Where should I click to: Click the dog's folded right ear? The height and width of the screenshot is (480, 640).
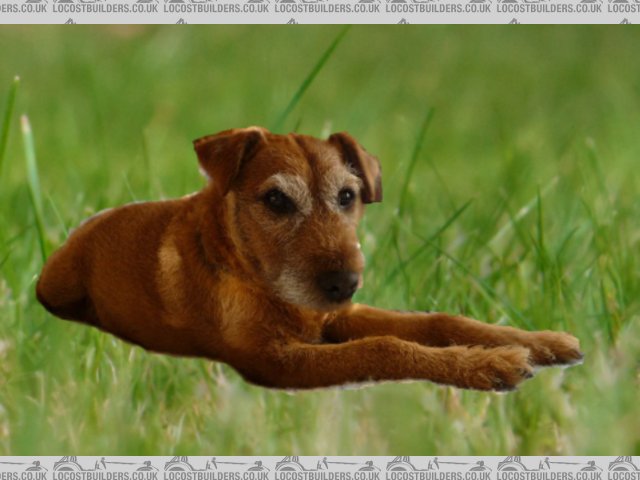360,162
